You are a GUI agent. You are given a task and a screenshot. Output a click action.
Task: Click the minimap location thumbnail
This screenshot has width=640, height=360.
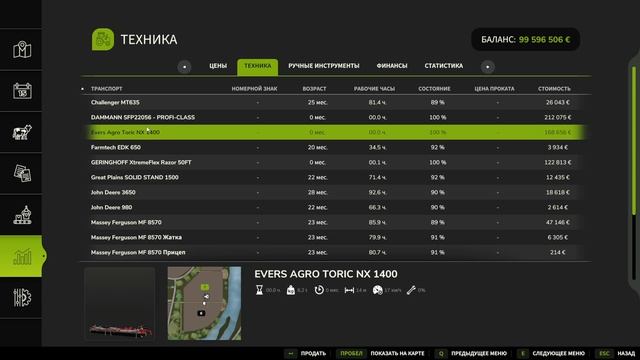[x=204, y=303]
